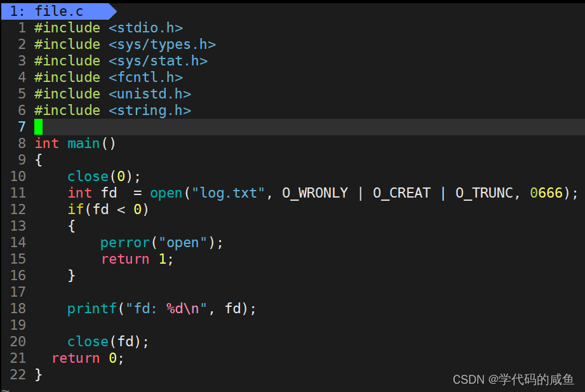
Task: Click the O_CREAT flag
Action: (401, 193)
